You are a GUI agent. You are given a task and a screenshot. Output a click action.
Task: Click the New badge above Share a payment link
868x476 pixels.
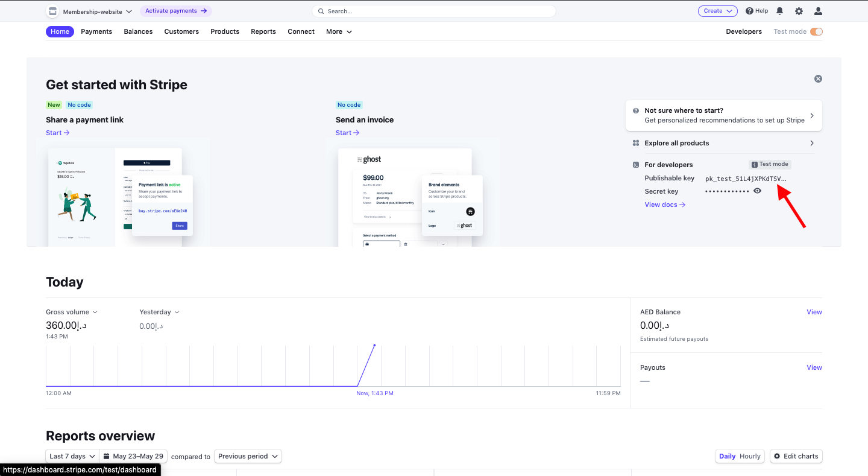tap(54, 105)
